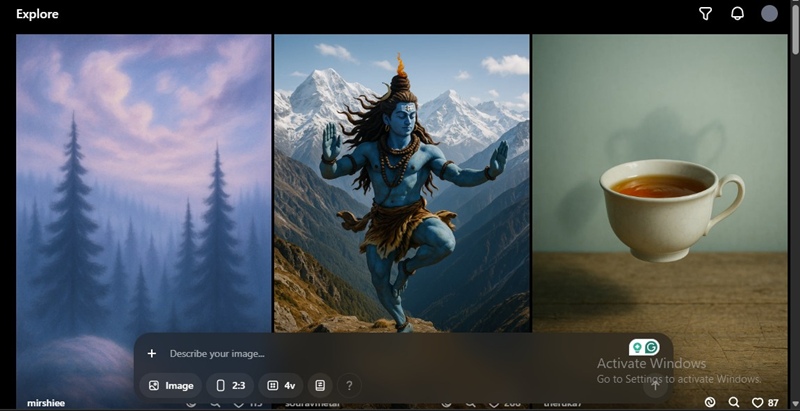Like the teacup image with the heart
This screenshot has width=800, height=411.
tap(758, 402)
